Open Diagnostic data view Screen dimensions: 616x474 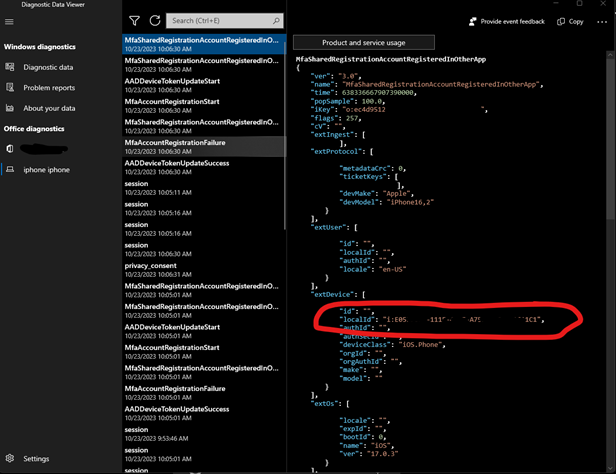[48, 67]
